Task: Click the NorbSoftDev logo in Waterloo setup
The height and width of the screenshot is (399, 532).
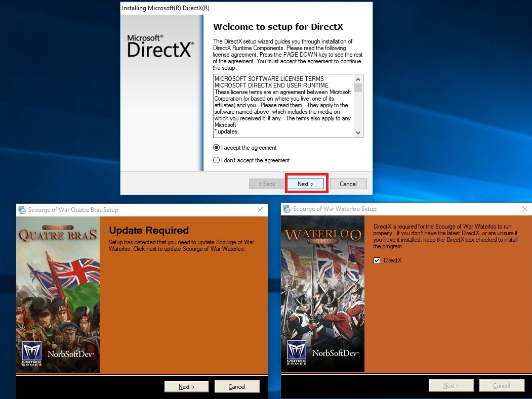Action: click(335, 353)
